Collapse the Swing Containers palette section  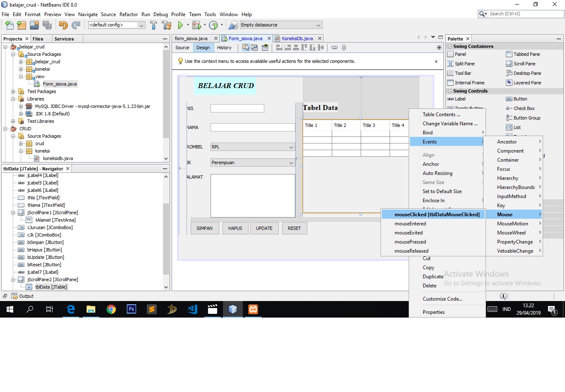pyautogui.click(x=449, y=46)
